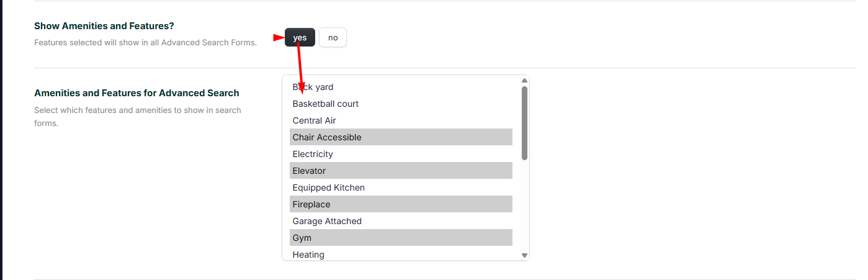The width and height of the screenshot is (868, 280).
Task: Select Equipped Kitchen feature
Action: pyautogui.click(x=329, y=187)
